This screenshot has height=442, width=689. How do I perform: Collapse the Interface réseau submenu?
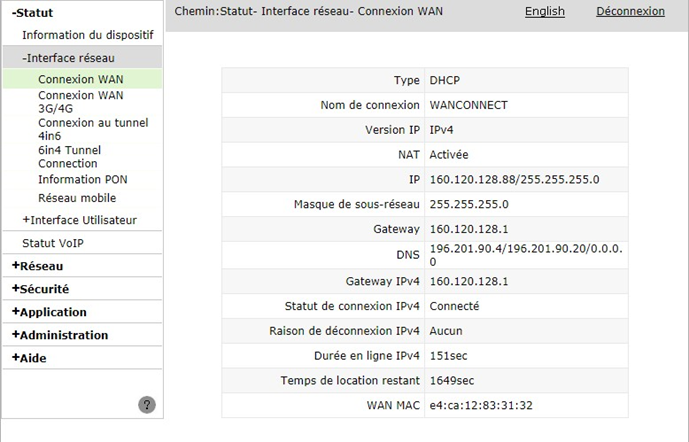[x=68, y=58]
